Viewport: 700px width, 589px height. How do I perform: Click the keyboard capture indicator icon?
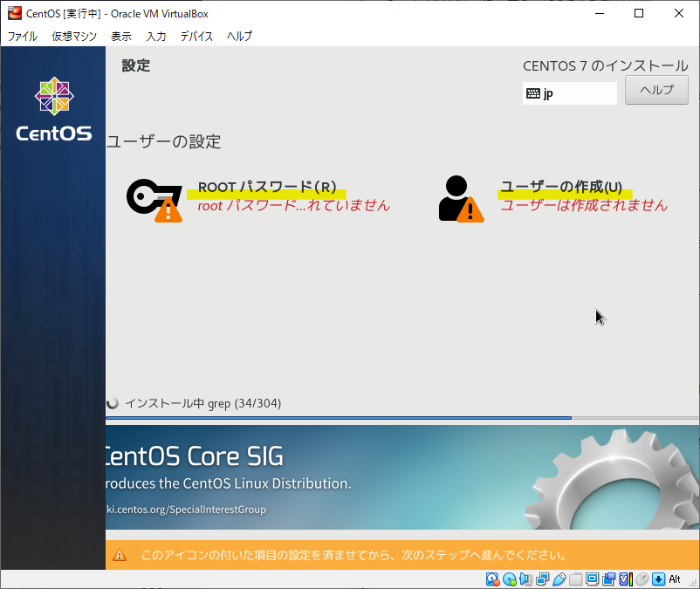[659, 579]
